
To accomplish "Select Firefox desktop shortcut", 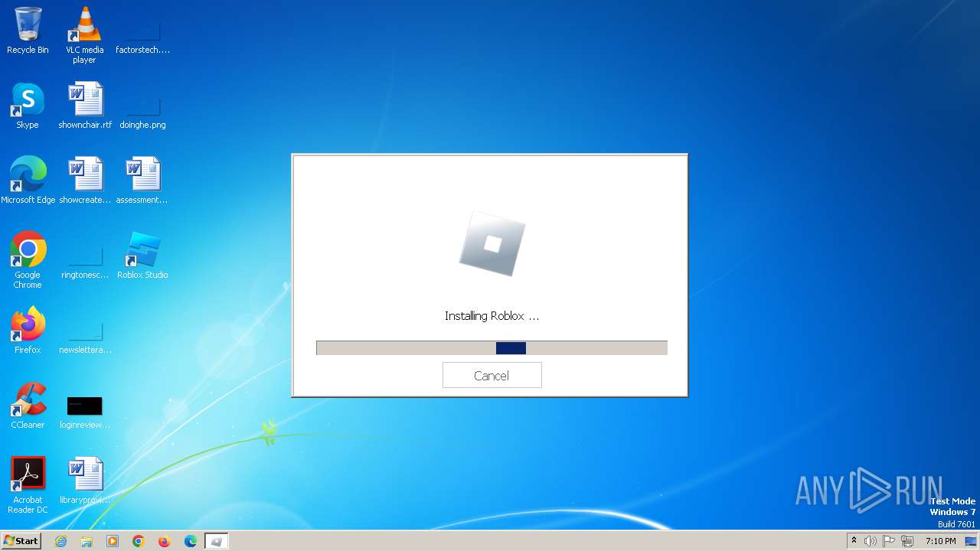I will click(28, 331).
